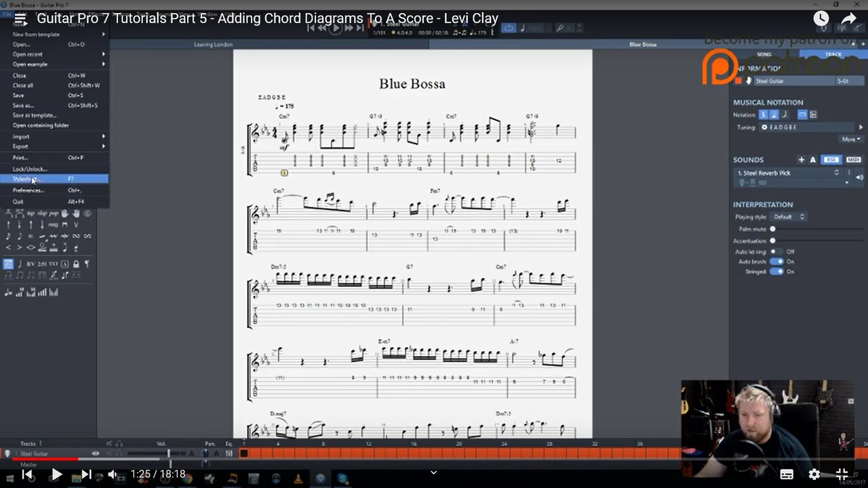Switch to the TRACK inspector tab
Image resolution: width=868 pixels, height=488 pixels.
click(833, 54)
